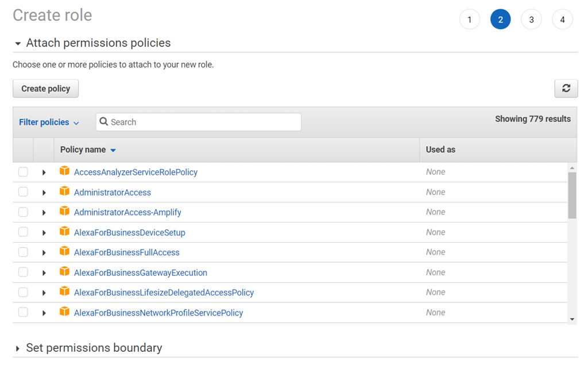The image size is (588, 372).
Task: Open the Filter policies dropdown
Action: point(49,122)
